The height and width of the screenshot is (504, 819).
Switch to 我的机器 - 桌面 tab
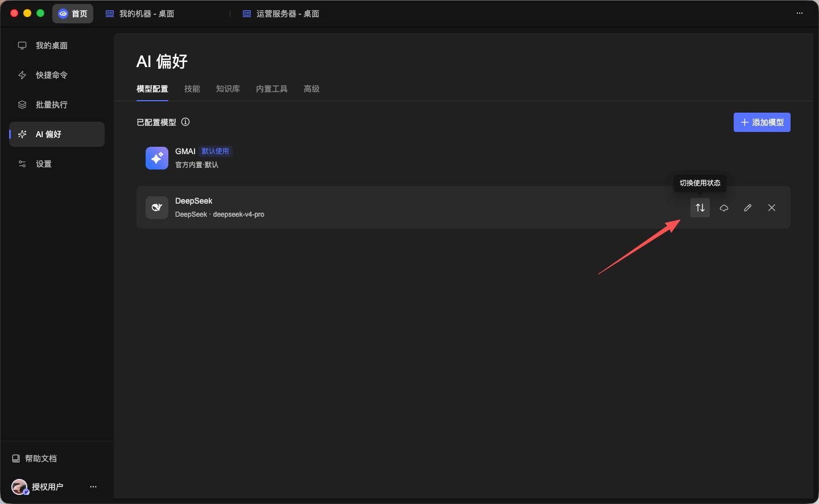point(140,14)
